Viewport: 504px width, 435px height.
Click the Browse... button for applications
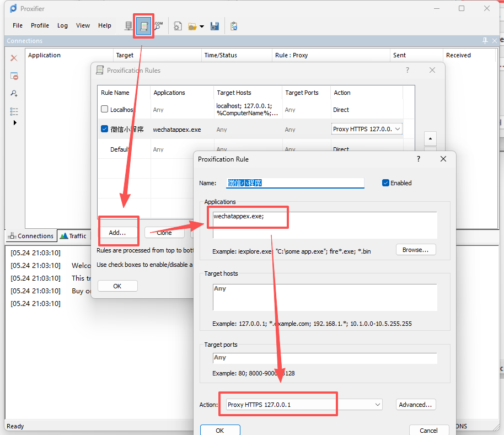416,250
